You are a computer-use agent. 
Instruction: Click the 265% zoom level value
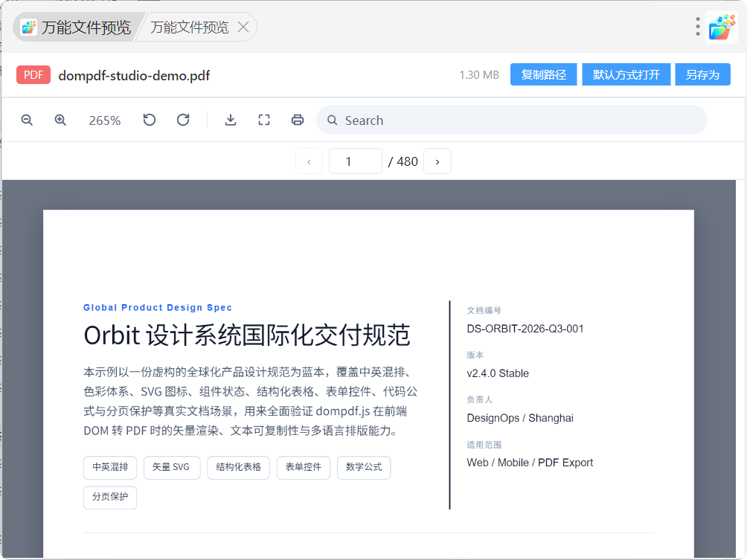105,120
